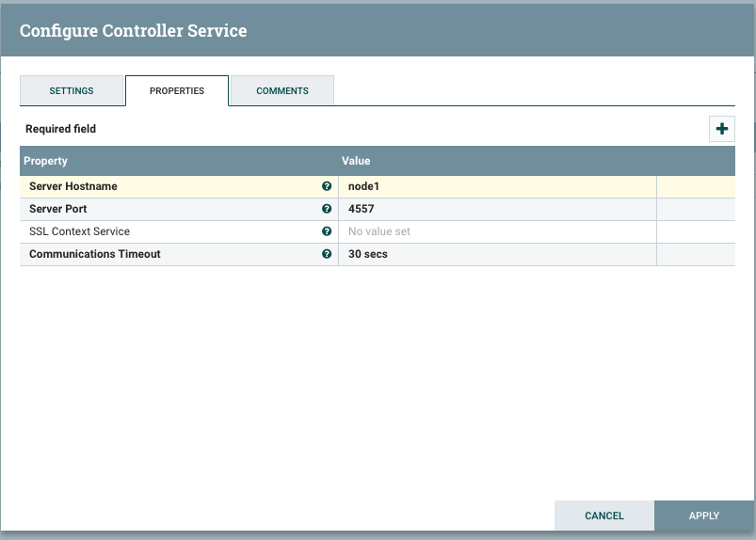Select the Server Port property name
This screenshot has width=756, height=540.
click(x=58, y=209)
